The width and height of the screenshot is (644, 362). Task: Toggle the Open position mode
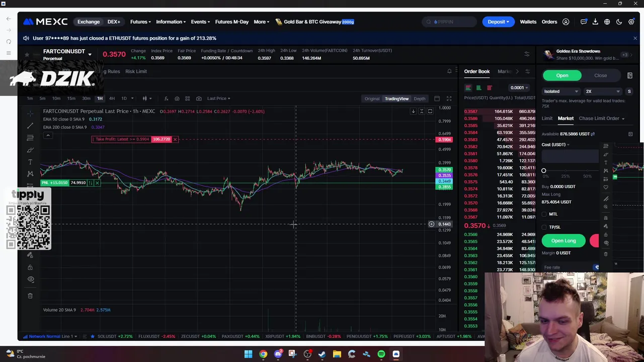point(562,75)
